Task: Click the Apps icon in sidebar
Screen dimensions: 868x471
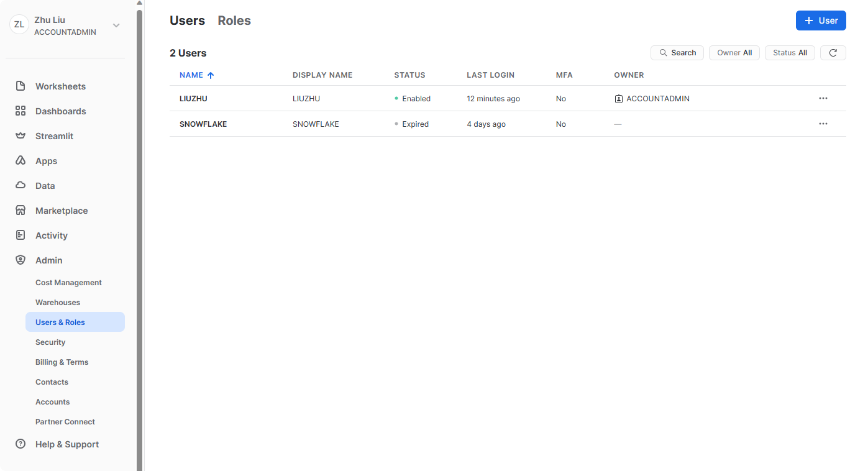Action: click(x=21, y=161)
